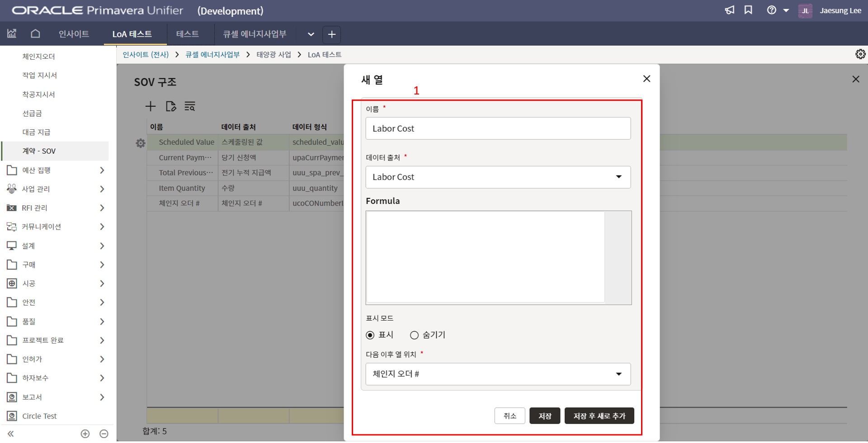Select the 표시 radio button
Viewport: 868px width, 443px height.
(370, 335)
